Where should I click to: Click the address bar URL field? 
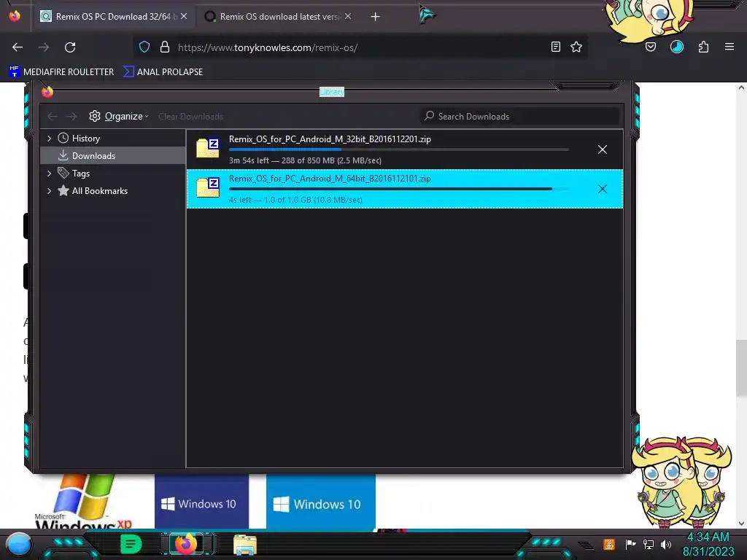pyautogui.click(x=362, y=47)
